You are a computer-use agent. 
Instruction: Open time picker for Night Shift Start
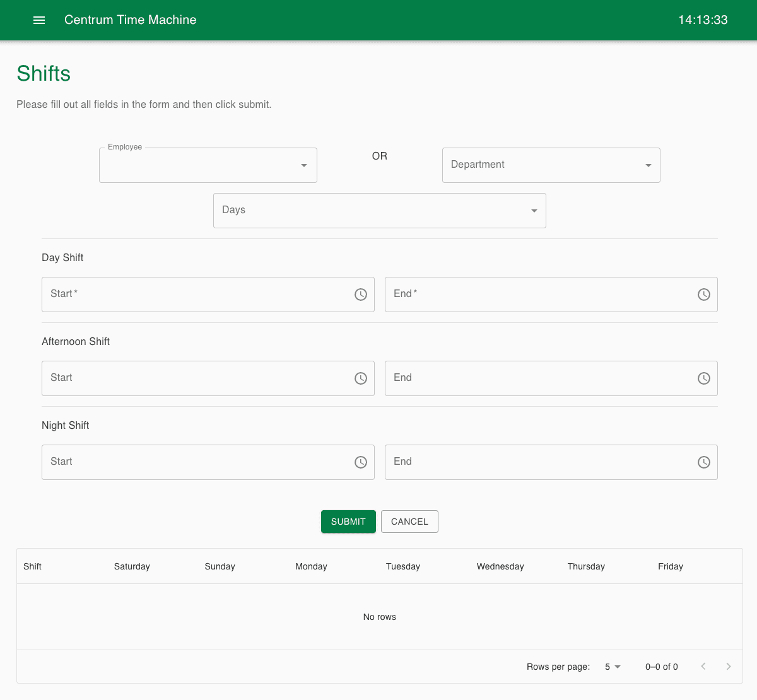point(361,462)
